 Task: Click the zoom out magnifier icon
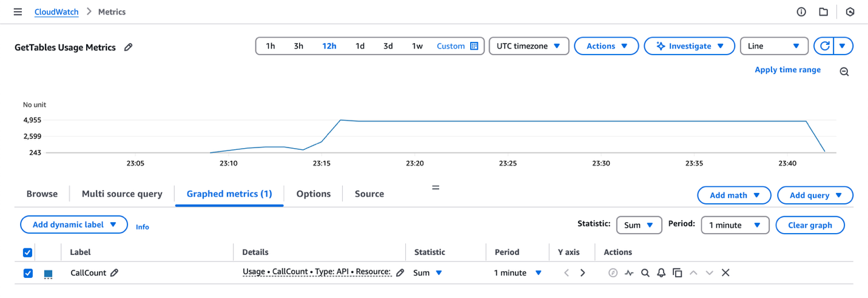(x=844, y=72)
